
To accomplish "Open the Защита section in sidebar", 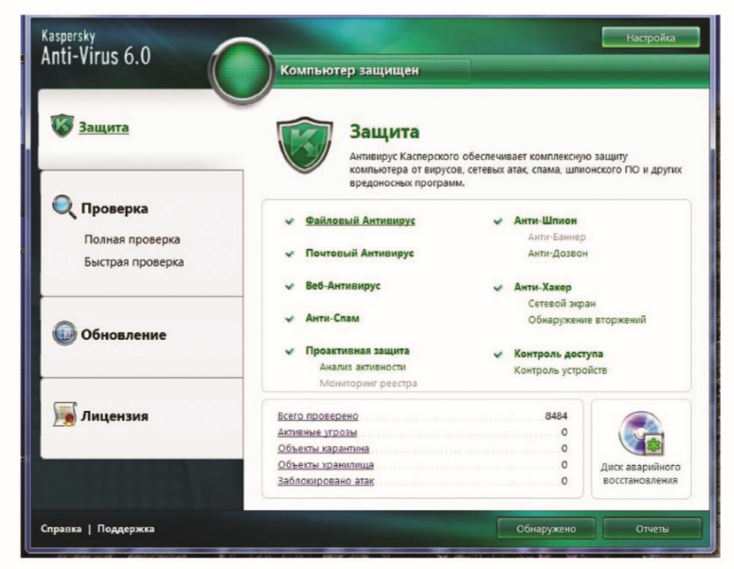I will point(103,127).
